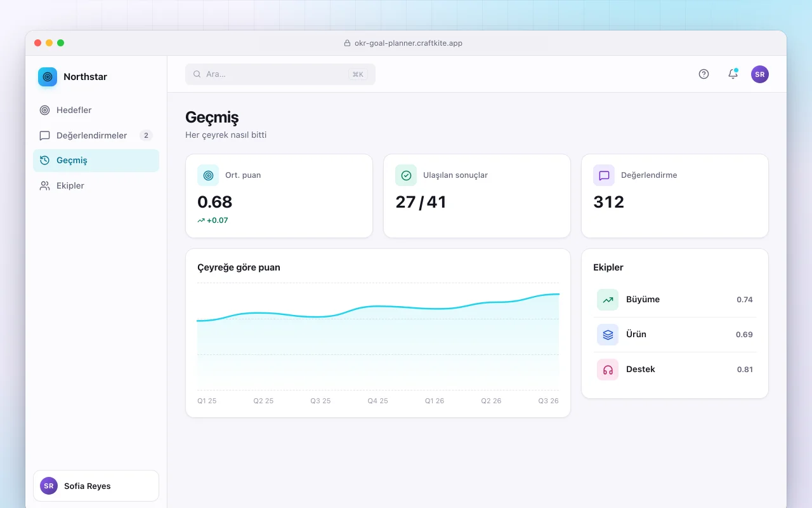Click the browser address bar URL

pos(409,43)
